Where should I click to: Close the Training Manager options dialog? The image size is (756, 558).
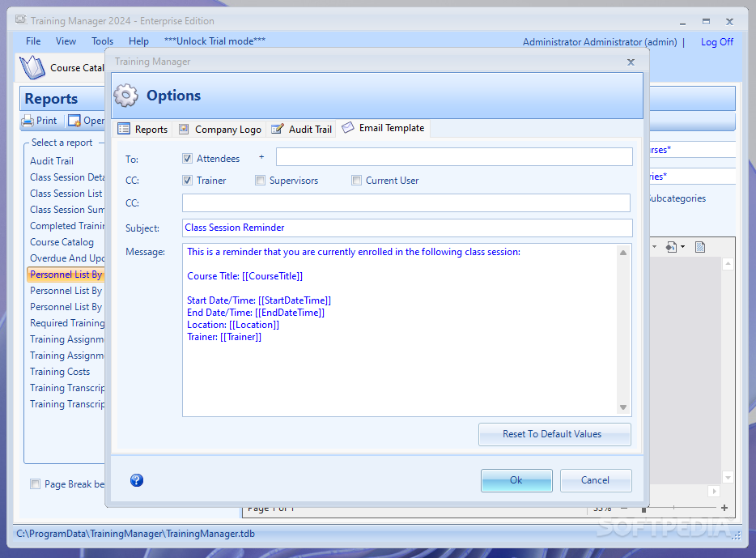coord(631,62)
